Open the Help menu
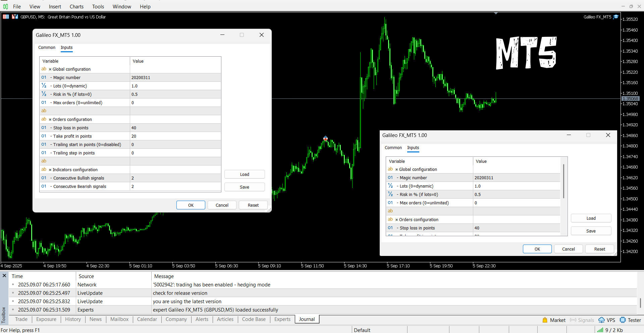This screenshot has height=333, width=644. pos(145,7)
